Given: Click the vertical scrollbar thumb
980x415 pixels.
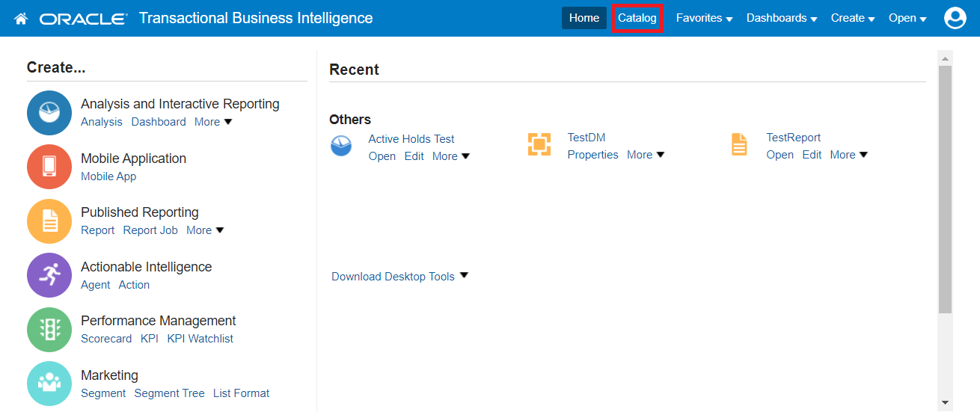Looking at the screenshot, I should point(945,189).
